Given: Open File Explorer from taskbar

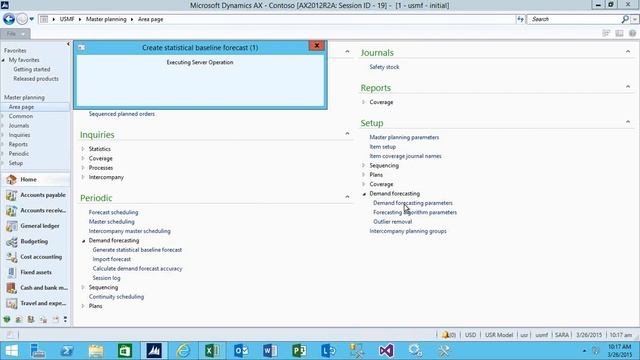Looking at the screenshot, I should coord(96,351).
